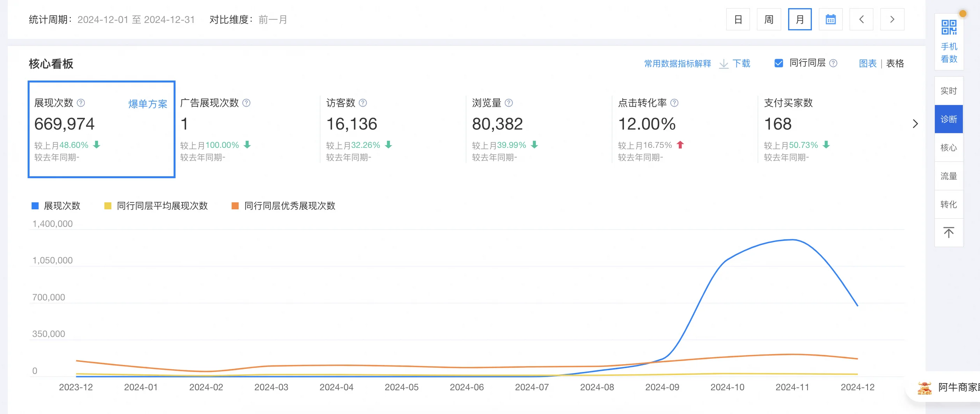
Task: Go to next period arrow
Action: (x=892, y=19)
